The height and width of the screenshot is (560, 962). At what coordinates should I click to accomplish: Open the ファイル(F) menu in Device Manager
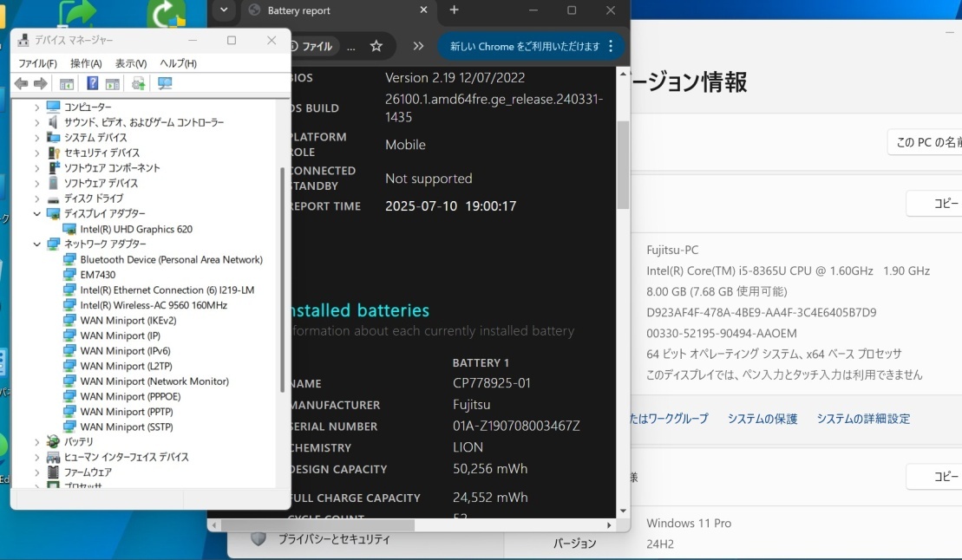coord(37,63)
